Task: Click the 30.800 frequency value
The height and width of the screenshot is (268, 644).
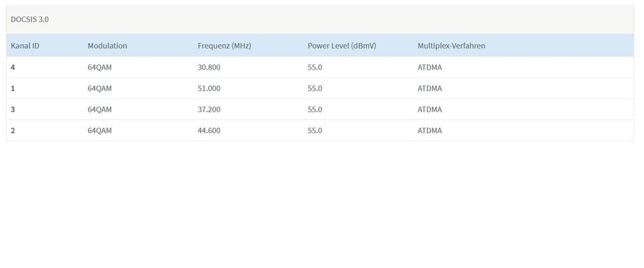Action: (208, 67)
